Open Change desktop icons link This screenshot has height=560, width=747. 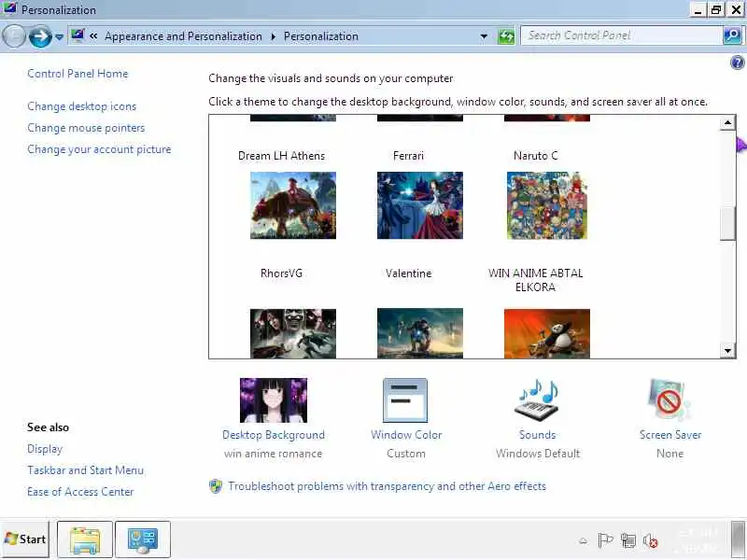(x=82, y=106)
